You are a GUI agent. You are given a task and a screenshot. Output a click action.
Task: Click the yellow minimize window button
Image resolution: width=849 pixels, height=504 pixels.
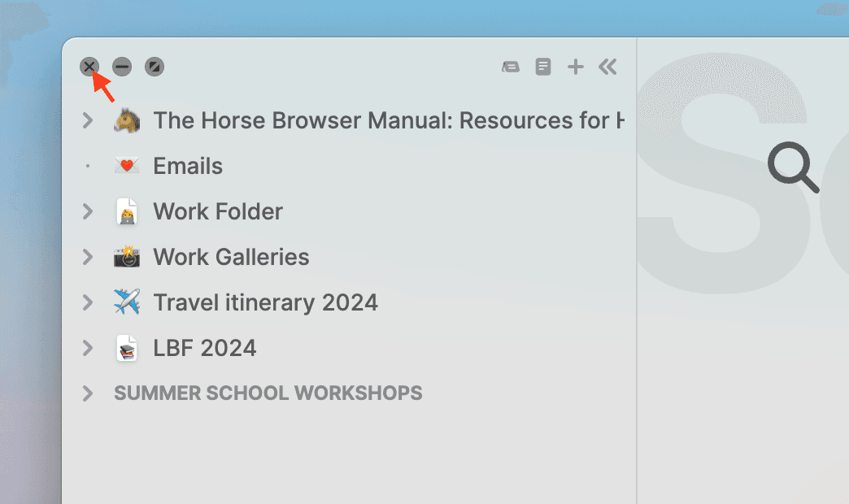point(121,67)
